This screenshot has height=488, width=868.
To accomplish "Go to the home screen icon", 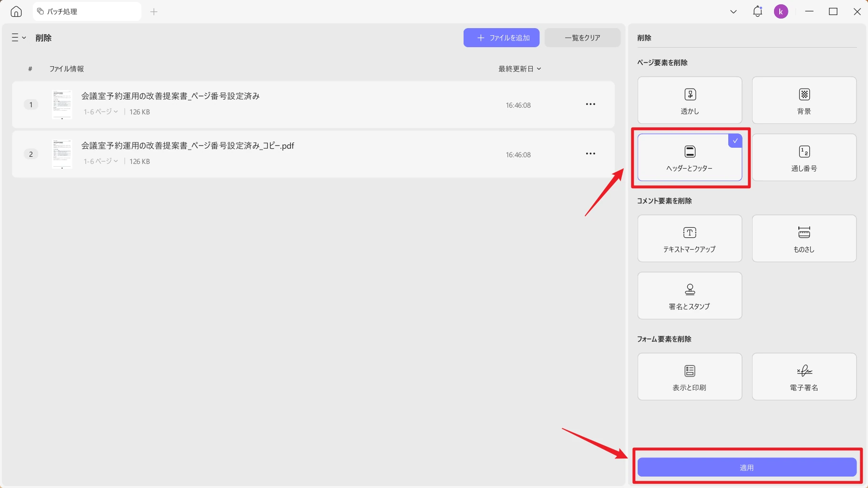I will point(16,11).
